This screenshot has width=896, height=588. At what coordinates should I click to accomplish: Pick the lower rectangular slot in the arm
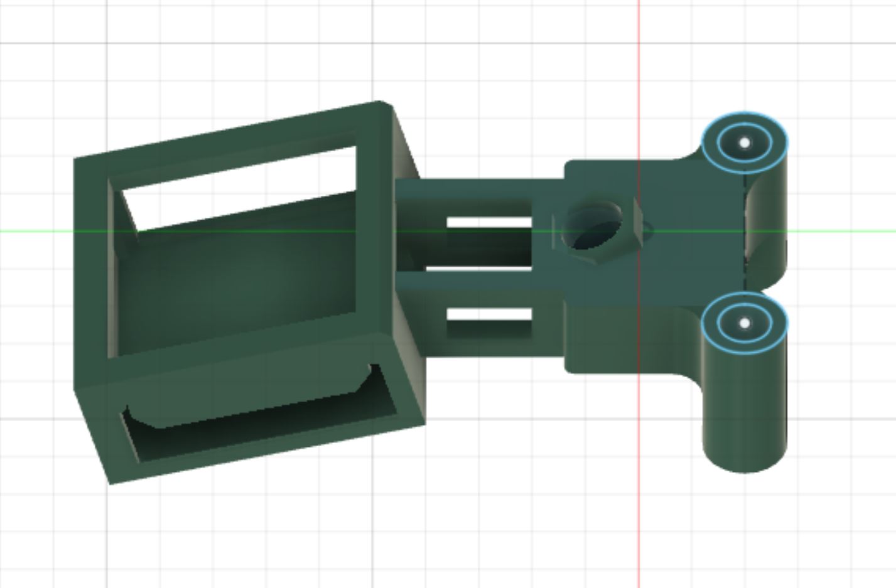click(x=488, y=315)
